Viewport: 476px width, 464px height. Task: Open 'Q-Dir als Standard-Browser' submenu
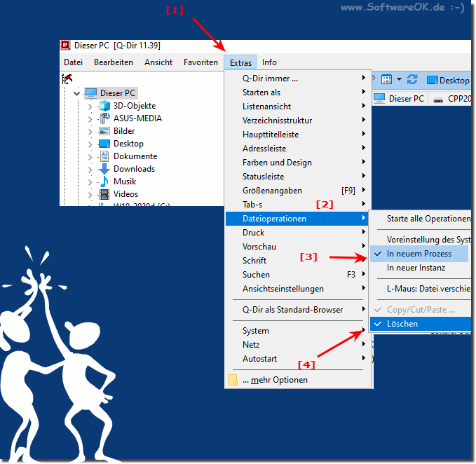point(298,310)
